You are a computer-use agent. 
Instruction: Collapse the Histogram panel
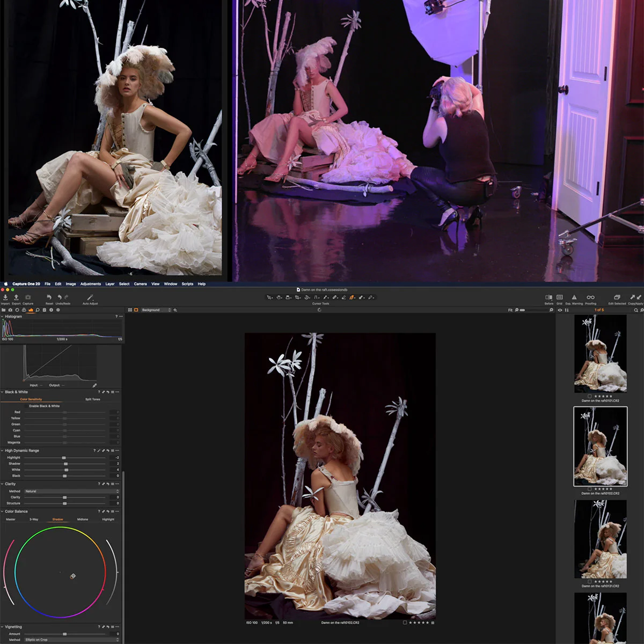point(3,316)
